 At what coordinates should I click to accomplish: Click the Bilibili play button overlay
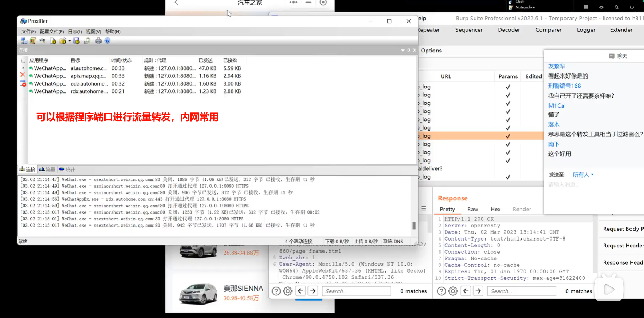pos(609,290)
